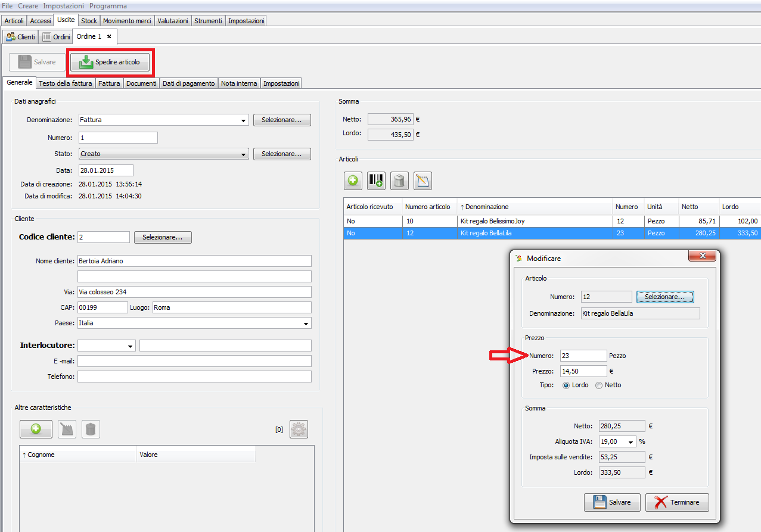761x532 pixels.
Task: Delete selected article with trash icon
Action: [399, 181]
